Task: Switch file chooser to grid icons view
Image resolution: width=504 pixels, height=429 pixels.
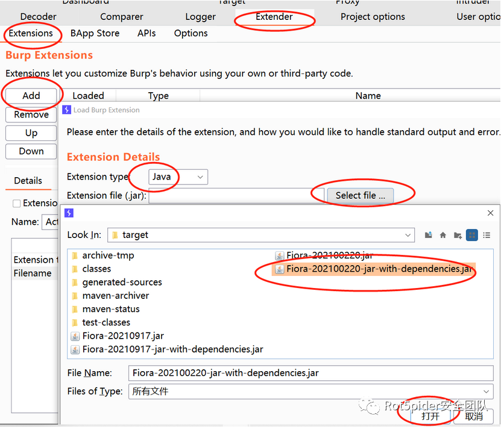Action: click(x=472, y=235)
